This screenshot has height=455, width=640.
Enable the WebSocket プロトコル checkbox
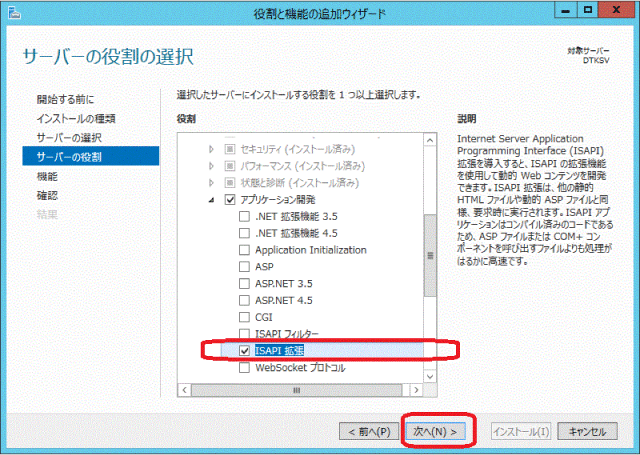point(244,368)
